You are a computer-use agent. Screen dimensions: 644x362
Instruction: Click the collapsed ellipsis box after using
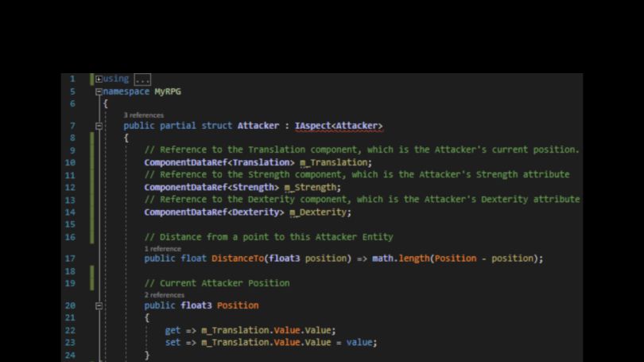tap(142, 80)
